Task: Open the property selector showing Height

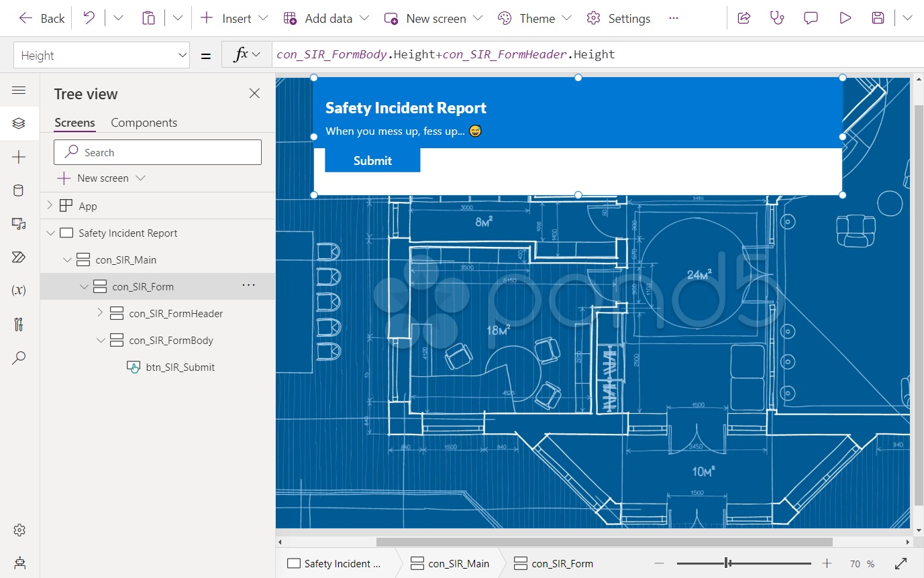Action: [x=101, y=54]
